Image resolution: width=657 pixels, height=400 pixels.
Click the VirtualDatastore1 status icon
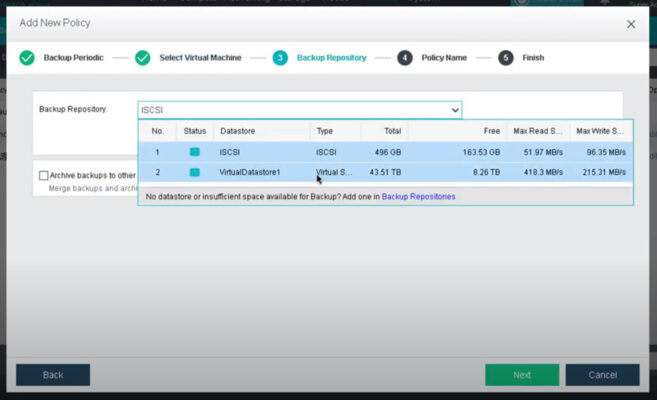pyautogui.click(x=194, y=172)
